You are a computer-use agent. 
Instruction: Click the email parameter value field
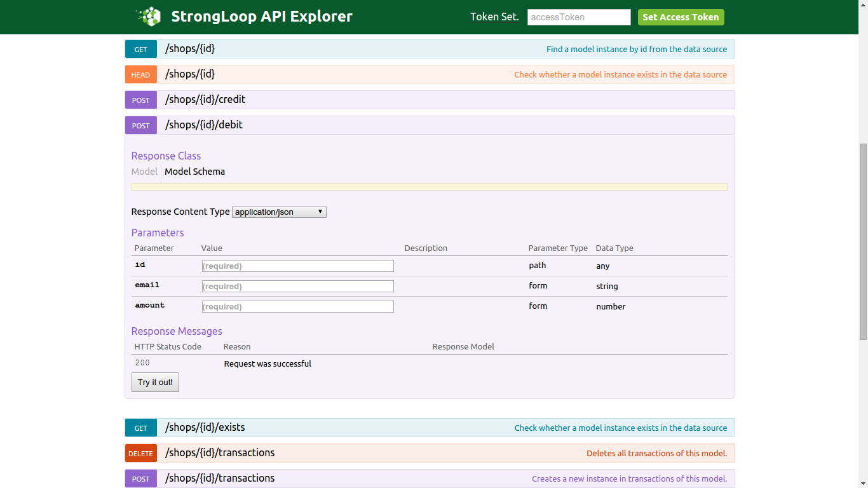tap(297, 287)
